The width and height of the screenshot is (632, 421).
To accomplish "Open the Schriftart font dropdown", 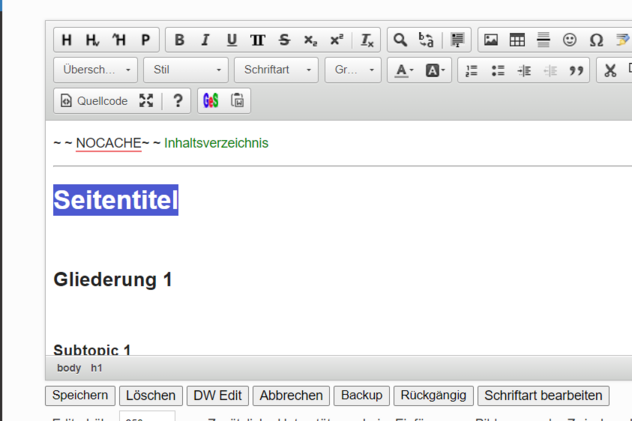I will point(277,71).
